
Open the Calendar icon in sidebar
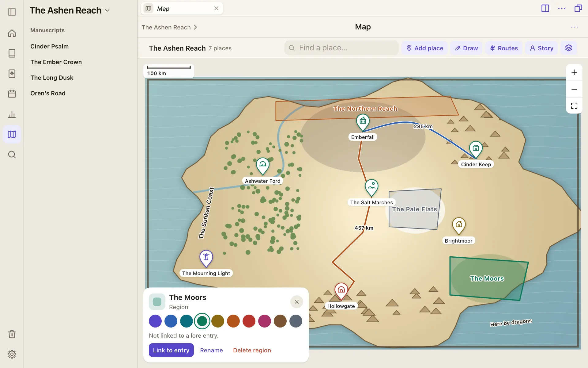[12, 94]
